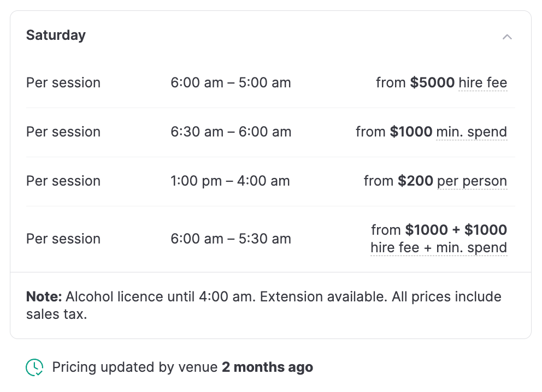
Task: Click the underlined "hire fee + min. spend" term
Action: (439, 248)
